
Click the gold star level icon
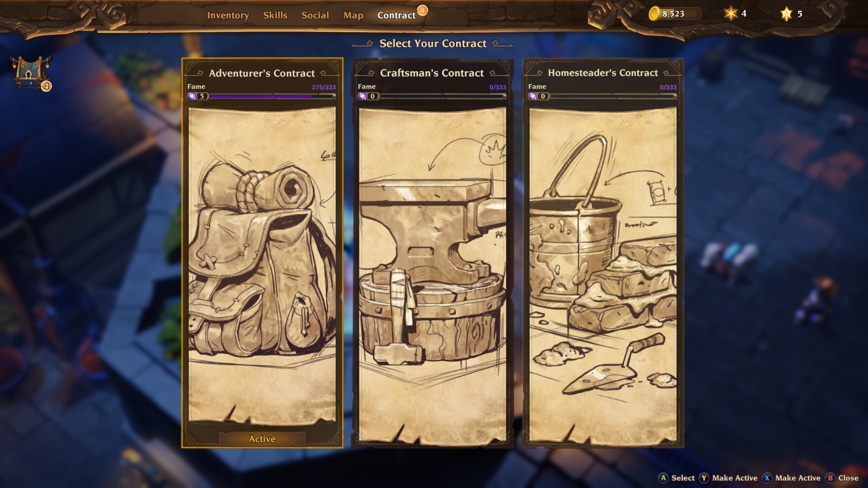tap(786, 14)
